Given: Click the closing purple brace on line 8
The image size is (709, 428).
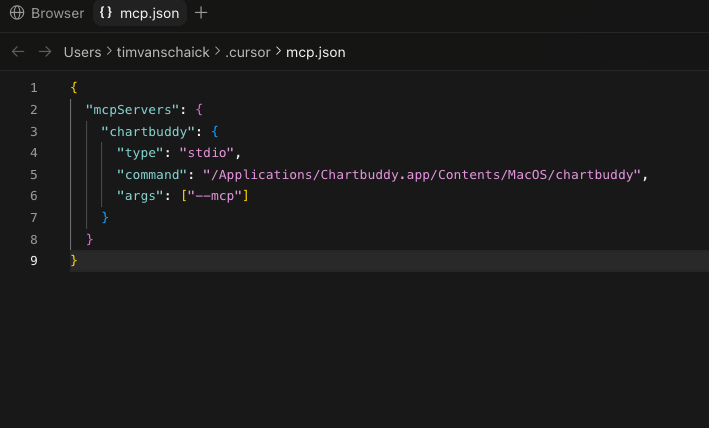Looking at the screenshot, I should tap(90, 239).
